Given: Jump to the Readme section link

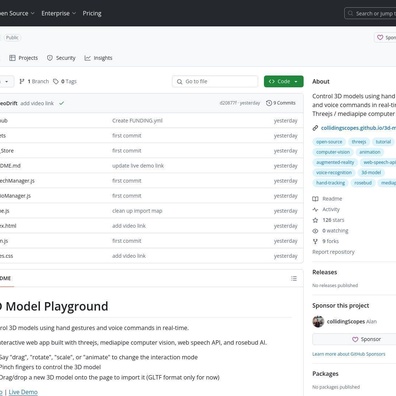Looking at the screenshot, I should click(332, 199).
